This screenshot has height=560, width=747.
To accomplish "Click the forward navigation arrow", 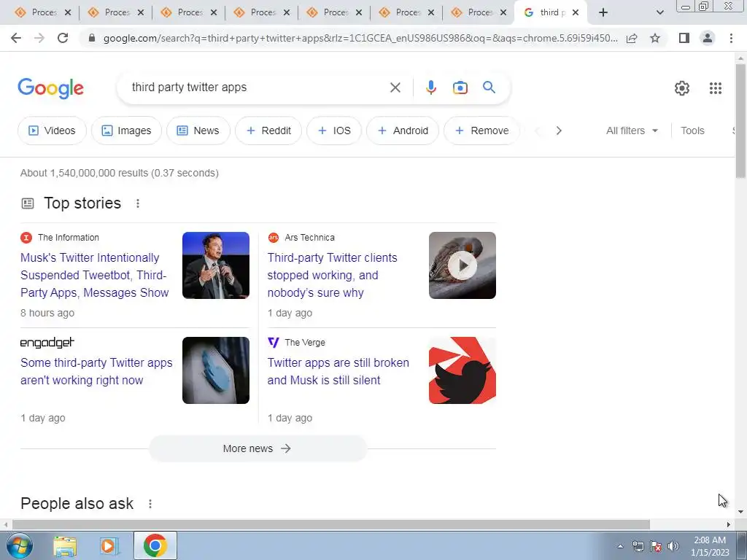I will point(39,38).
